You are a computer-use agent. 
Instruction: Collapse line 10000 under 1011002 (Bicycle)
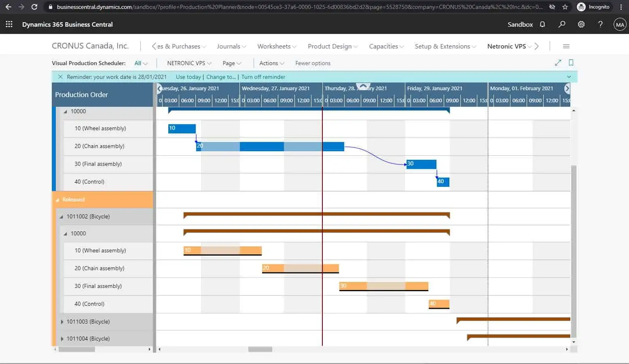(x=66, y=234)
